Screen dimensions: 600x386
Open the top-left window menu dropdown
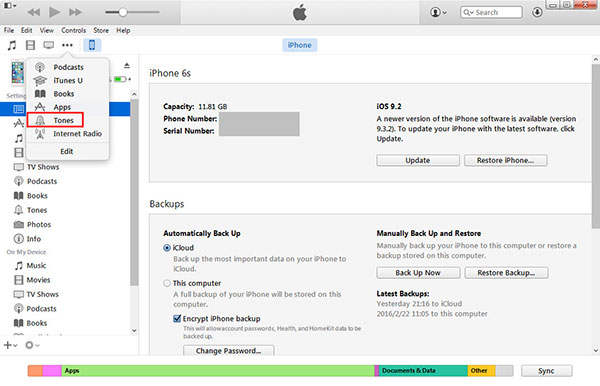tap(10, 6)
